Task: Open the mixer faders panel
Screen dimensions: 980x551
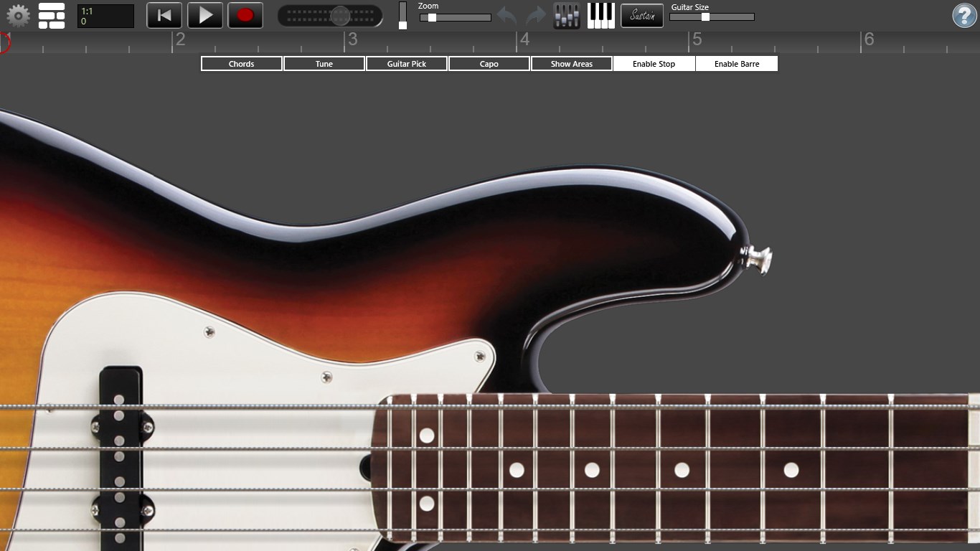Action: 567,16
